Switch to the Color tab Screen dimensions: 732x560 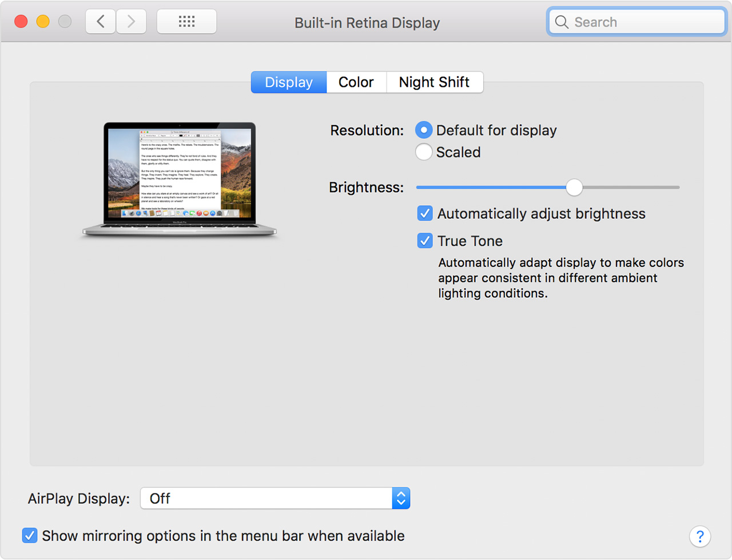tap(356, 82)
